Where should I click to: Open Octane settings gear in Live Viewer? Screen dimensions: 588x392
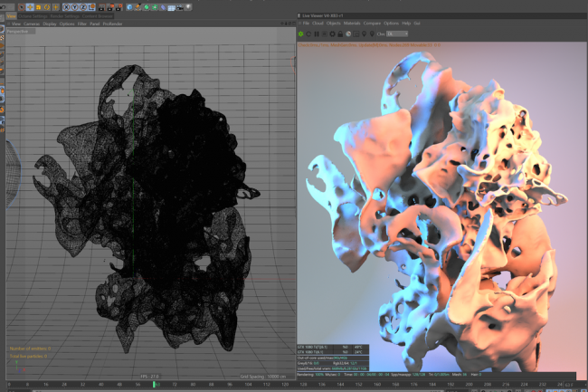click(332, 33)
